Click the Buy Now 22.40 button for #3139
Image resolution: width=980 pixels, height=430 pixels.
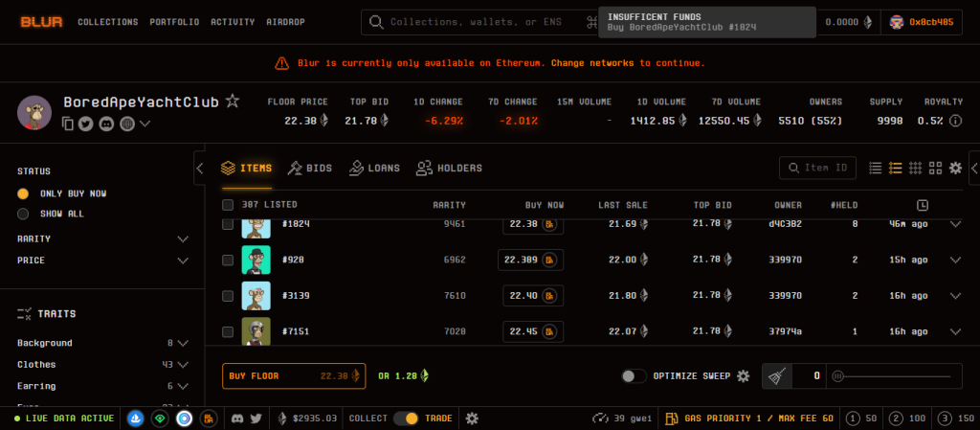(x=533, y=296)
